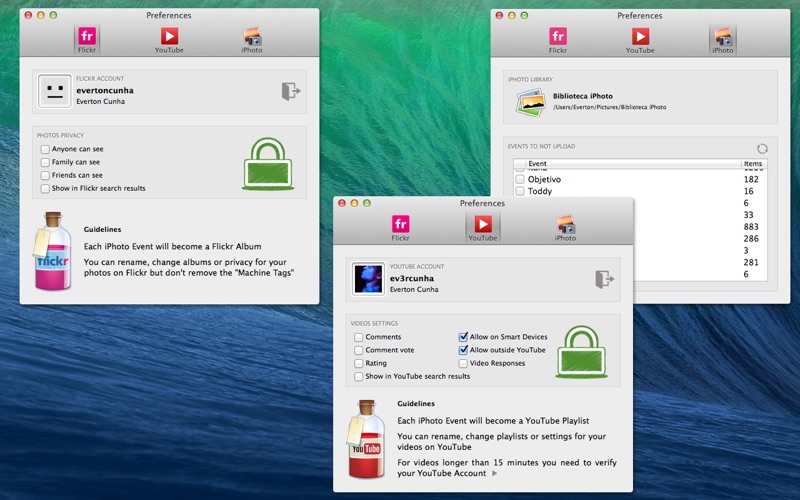The height and width of the screenshot is (500, 800).
Task: Minimize the front YouTube Preferences window
Action: pos(354,203)
